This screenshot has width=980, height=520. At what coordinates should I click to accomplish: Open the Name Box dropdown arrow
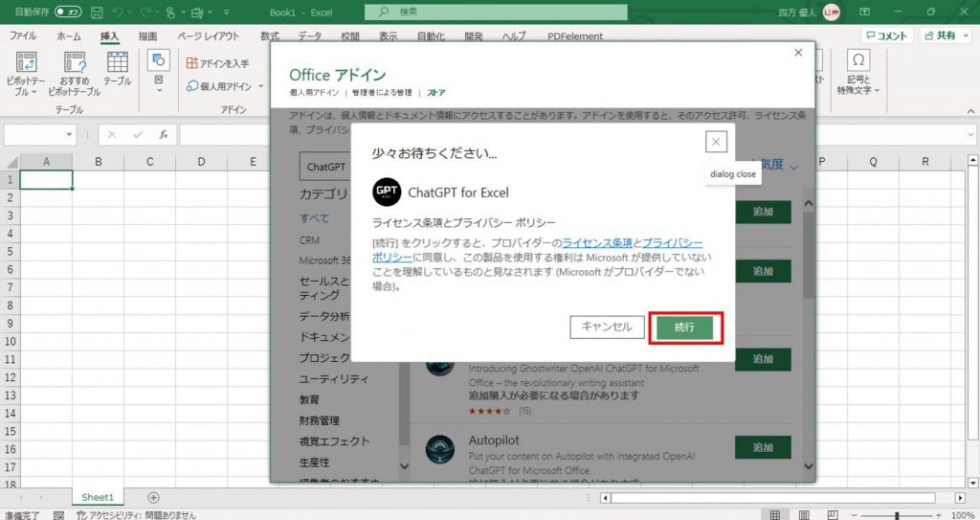69,134
